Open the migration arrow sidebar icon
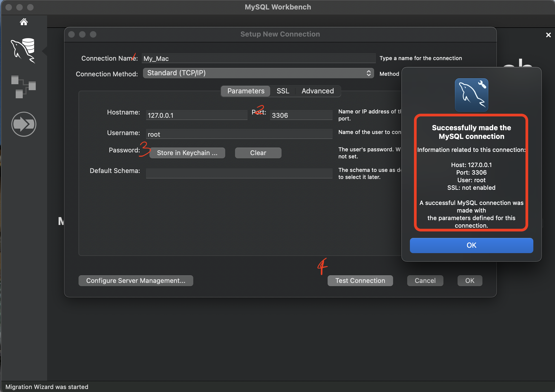Screen dimensions: 555x392 click(24, 124)
